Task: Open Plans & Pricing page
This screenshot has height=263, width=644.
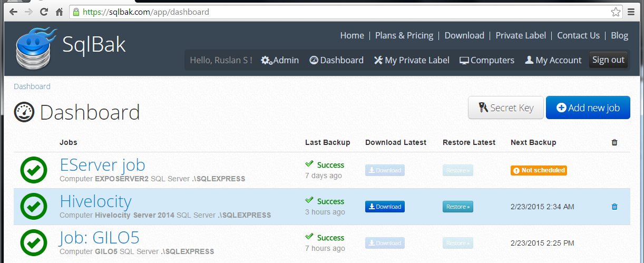Action: (x=404, y=35)
